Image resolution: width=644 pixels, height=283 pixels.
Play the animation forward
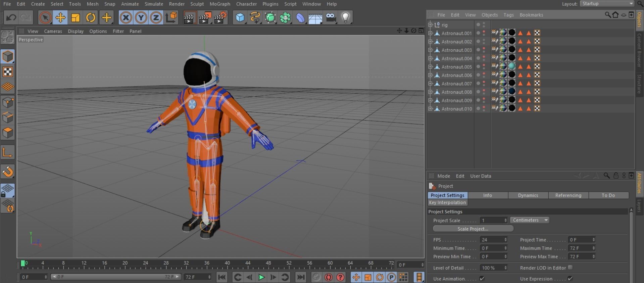261,277
